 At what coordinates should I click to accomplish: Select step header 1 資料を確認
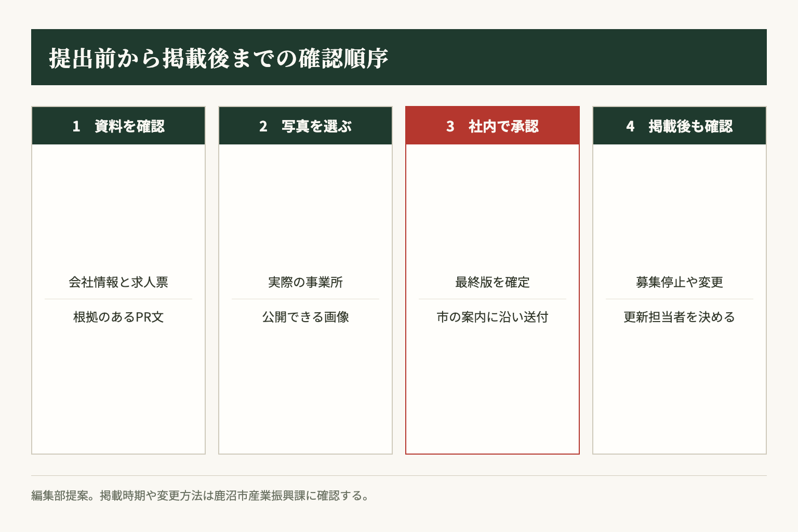118,126
